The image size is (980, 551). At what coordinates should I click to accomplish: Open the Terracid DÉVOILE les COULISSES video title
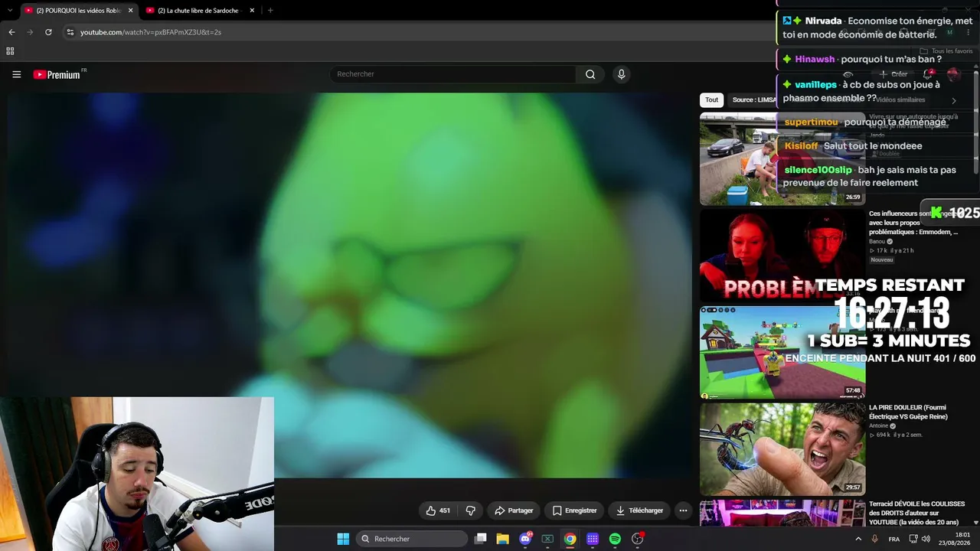coord(916,513)
